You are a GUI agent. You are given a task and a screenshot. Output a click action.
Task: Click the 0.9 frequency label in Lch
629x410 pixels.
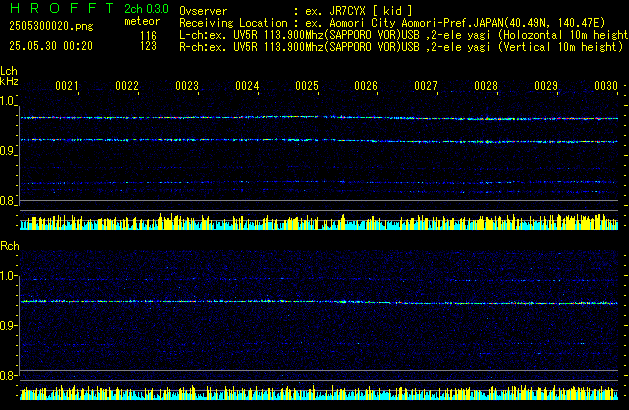tap(7, 151)
